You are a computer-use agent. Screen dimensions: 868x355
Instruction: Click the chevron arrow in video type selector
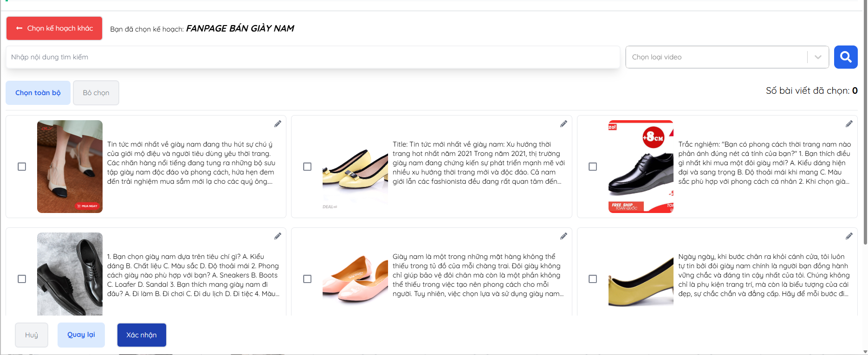pyautogui.click(x=818, y=57)
